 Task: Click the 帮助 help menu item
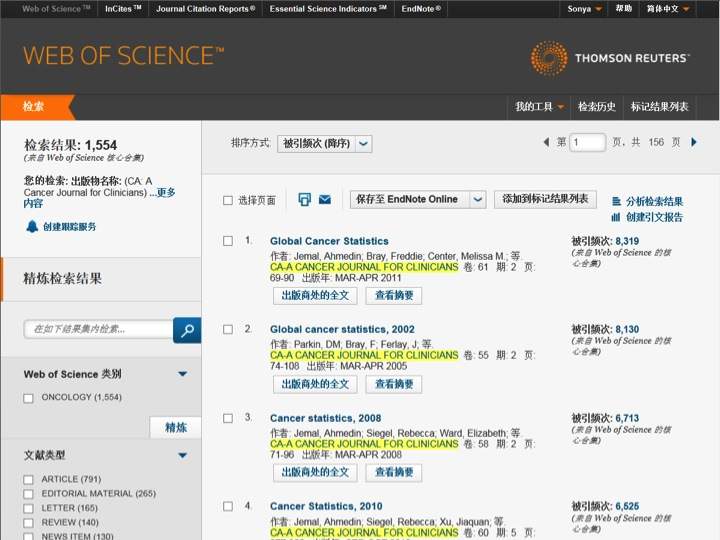coord(624,9)
